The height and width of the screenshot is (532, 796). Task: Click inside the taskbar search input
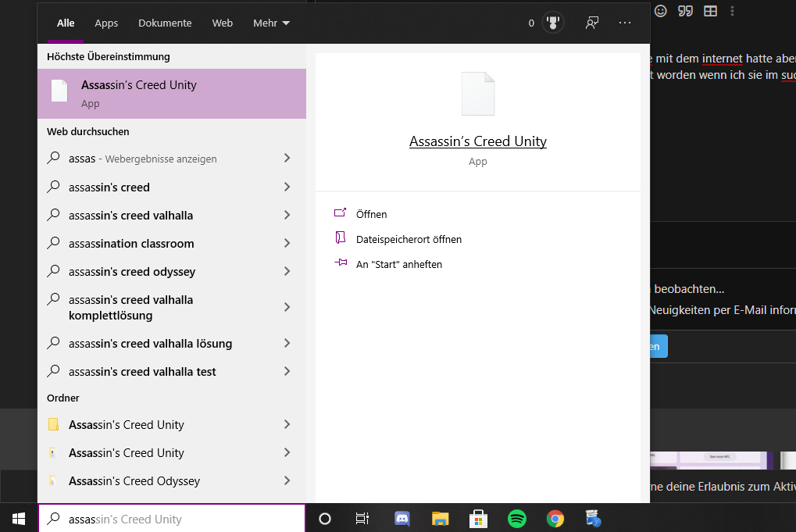[172, 518]
